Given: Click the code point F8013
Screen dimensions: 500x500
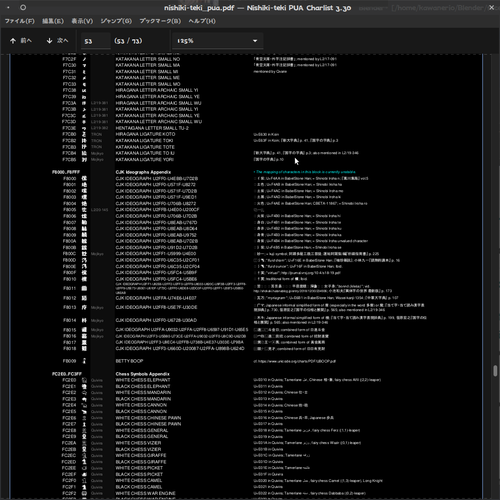Looking at the screenshot, I should pos(70,307).
